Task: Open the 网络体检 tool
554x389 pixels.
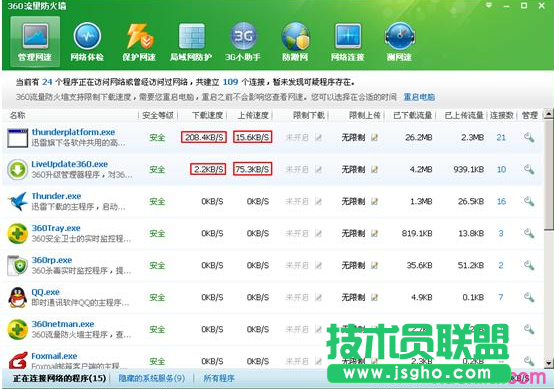Action: (87, 42)
